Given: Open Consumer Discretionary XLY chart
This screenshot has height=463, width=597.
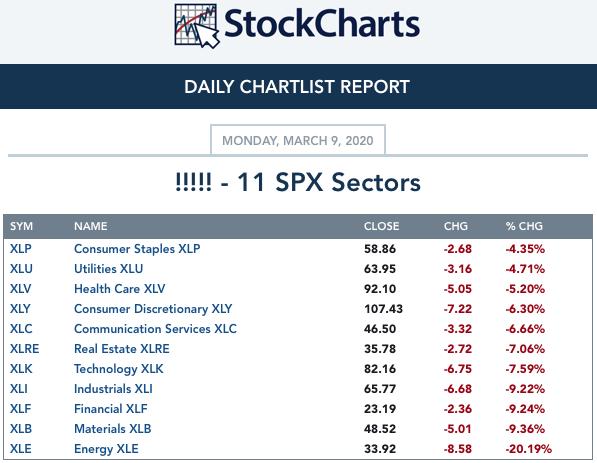Looking at the screenshot, I should point(153,309).
